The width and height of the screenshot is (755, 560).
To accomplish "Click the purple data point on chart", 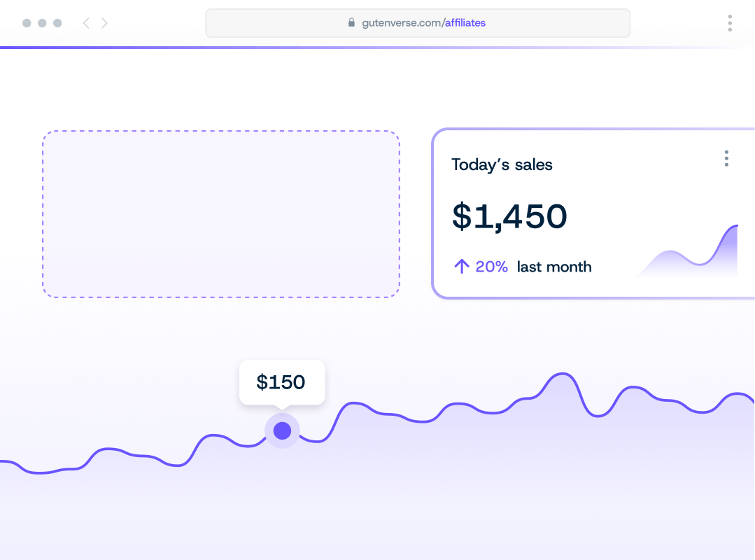I will [x=282, y=430].
